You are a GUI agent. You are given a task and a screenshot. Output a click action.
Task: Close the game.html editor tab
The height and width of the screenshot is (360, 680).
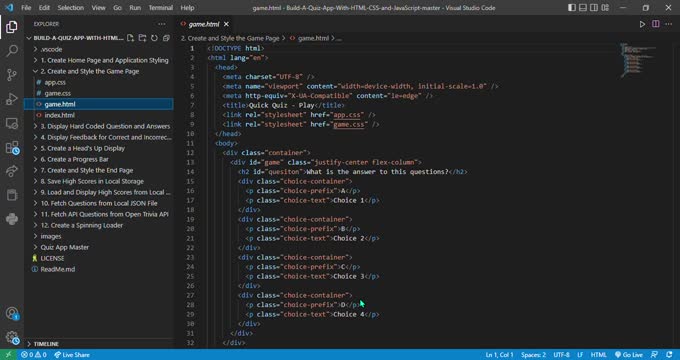(x=226, y=24)
